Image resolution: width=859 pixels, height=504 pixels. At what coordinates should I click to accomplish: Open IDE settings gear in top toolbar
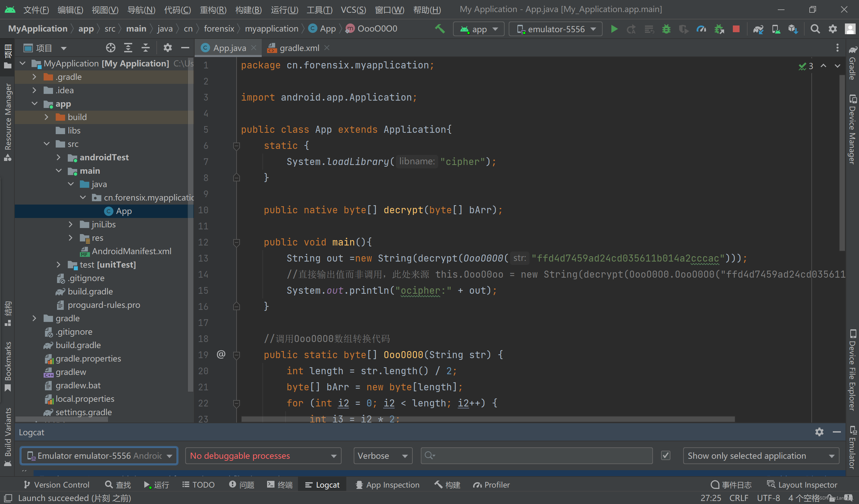coord(833,29)
